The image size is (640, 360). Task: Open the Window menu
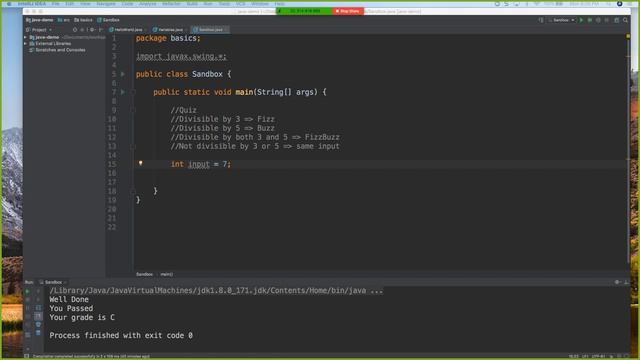pyautogui.click(x=260, y=4)
